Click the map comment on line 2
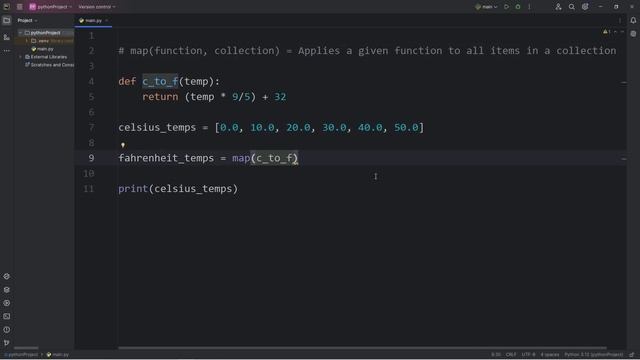 pos(367,51)
